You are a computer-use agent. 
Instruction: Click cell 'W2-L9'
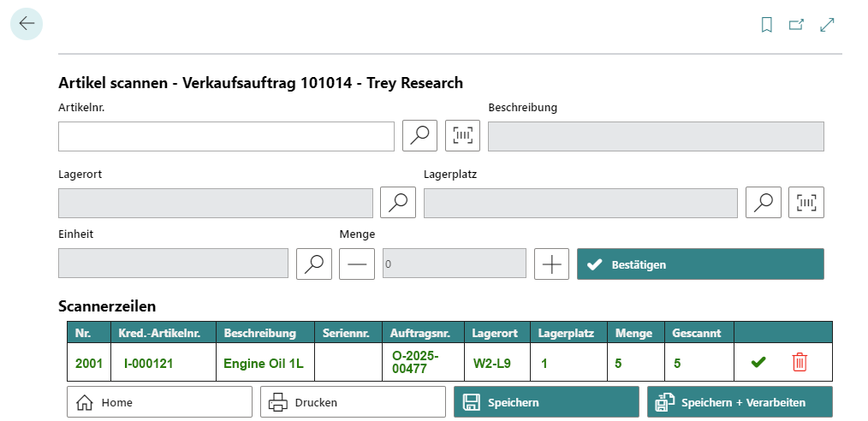pyautogui.click(x=496, y=363)
